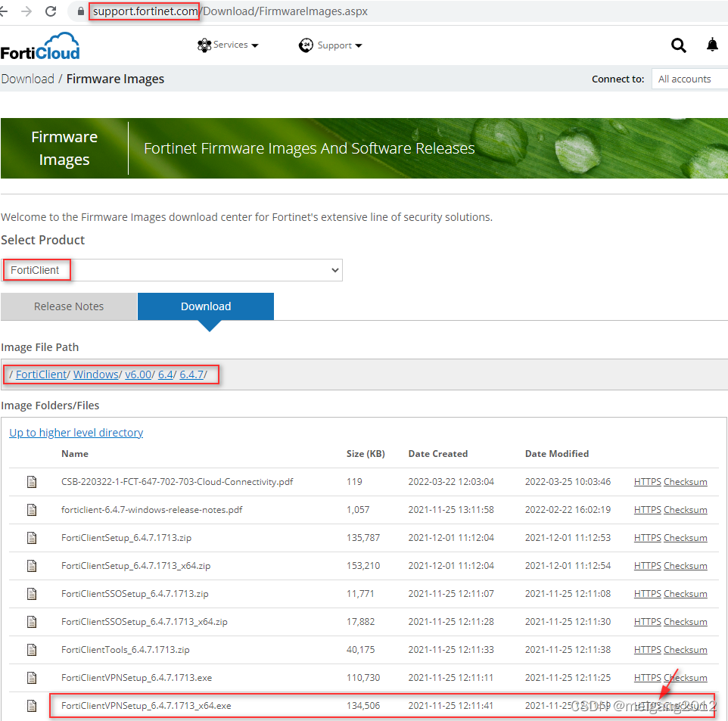Viewport: 728px width, 721px height.
Task: Click HTTPS for FortiClientVPNSetup_6.4.7.1713.exe
Action: tap(647, 678)
